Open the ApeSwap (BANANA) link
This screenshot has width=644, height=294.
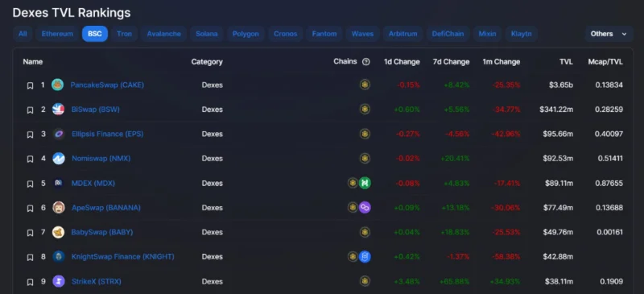click(x=106, y=208)
